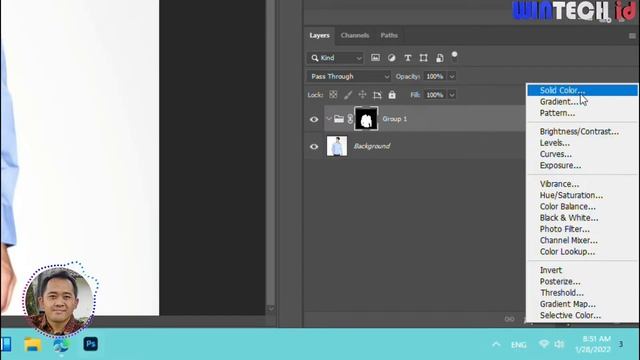Add Curves adjustment layer
The image size is (640, 360).
[x=582, y=154]
